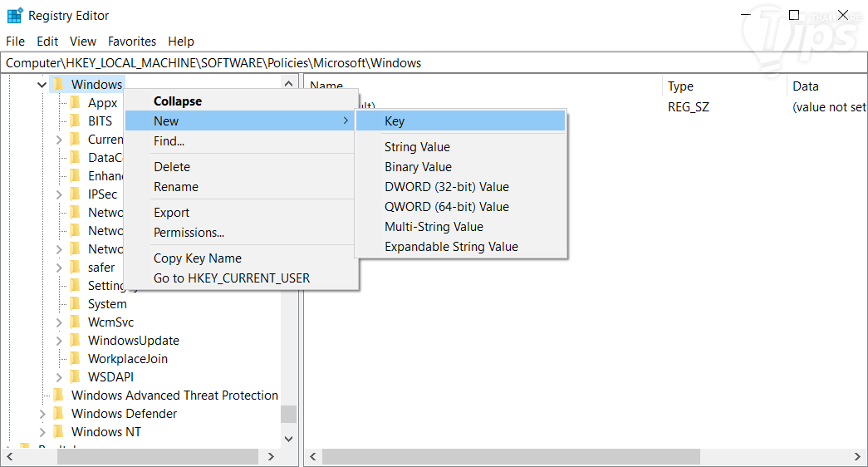Click the Data column header

pos(826,86)
